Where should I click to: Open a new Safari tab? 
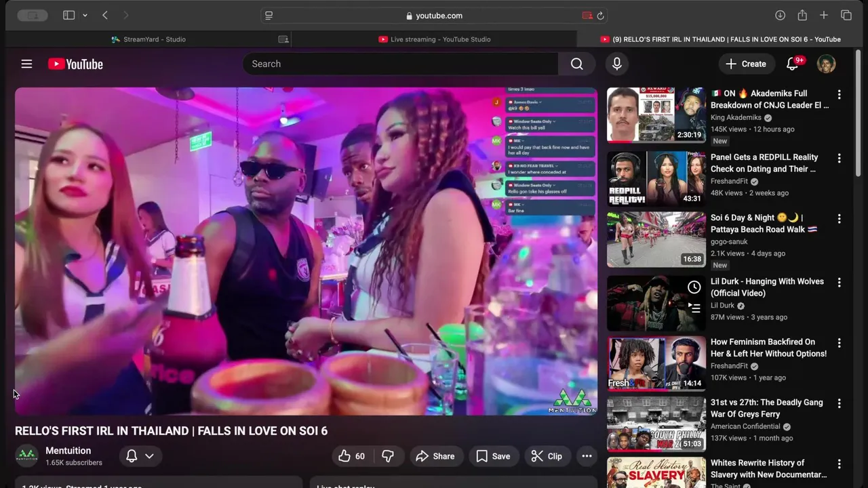pyautogui.click(x=824, y=16)
